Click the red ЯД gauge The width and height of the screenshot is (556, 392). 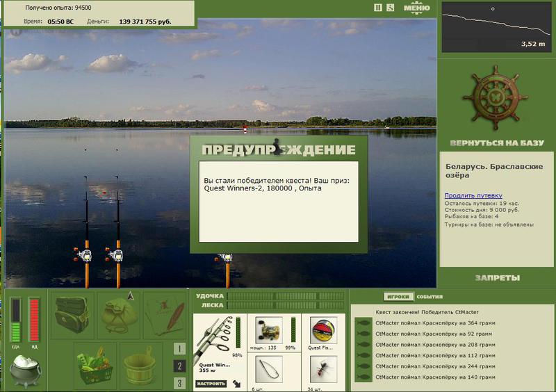(34, 320)
